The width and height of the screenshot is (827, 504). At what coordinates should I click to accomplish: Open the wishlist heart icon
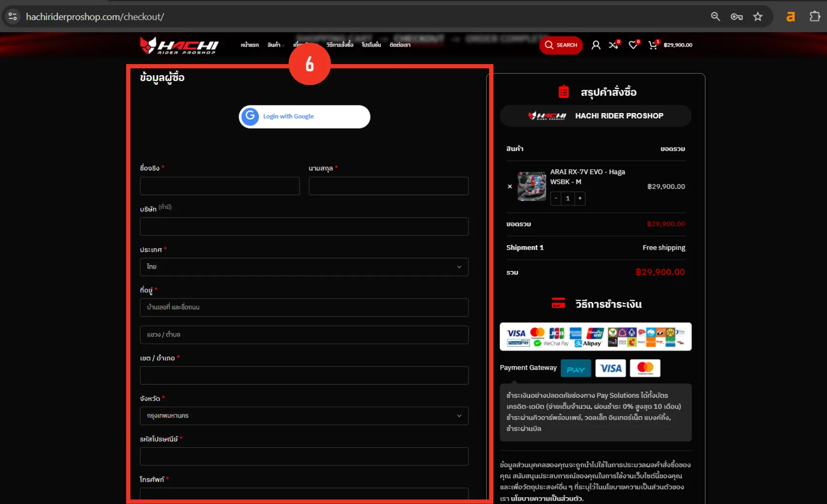pos(633,45)
